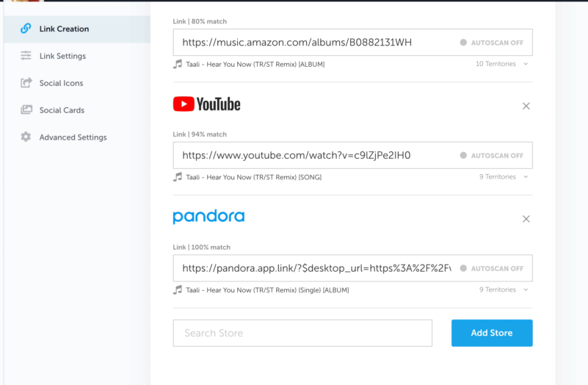Image resolution: width=588 pixels, height=385 pixels.
Task: Click the Link Creation chain icon
Action: point(26,28)
